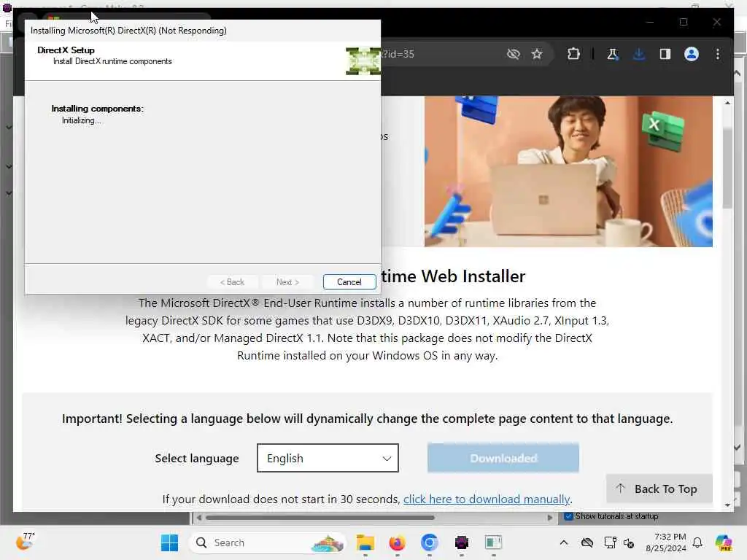Click the Web Installer page heading
This screenshot has width=747, height=560.
click(453, 276)
